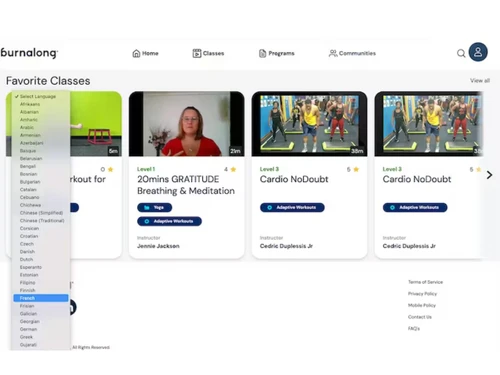Choose Belarusian language option
The height and width of the screenshot is (375, 500).
[x=41, y=158]
